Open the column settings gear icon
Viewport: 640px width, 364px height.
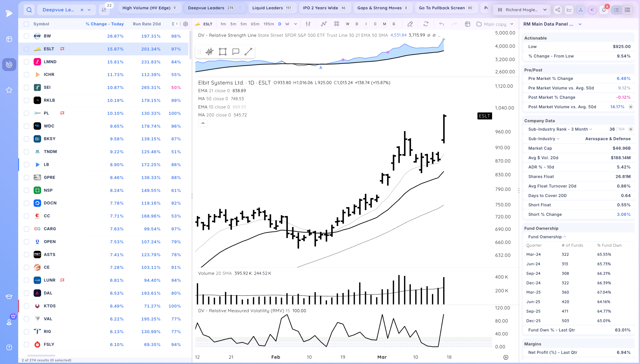click(185, 24)
